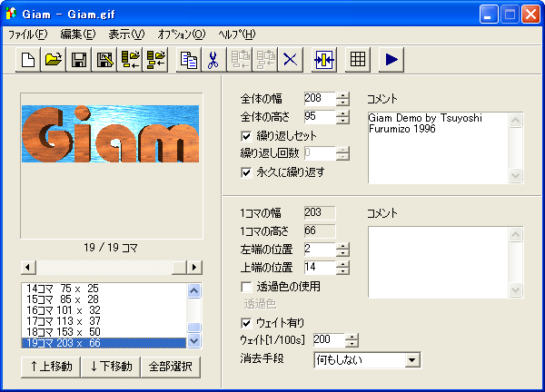545x392 pixels.
Task: Click the Insert frames from file icon
Action: [x=130, y=60]
